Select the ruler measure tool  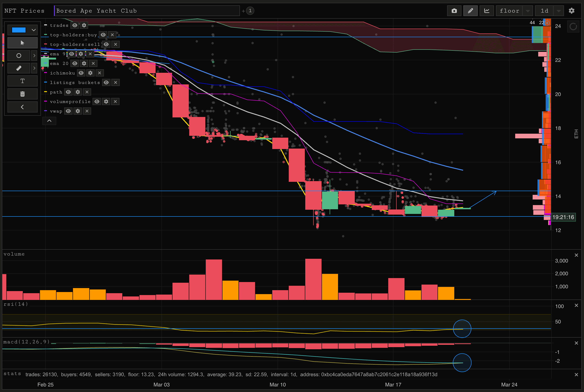(19, 68)
